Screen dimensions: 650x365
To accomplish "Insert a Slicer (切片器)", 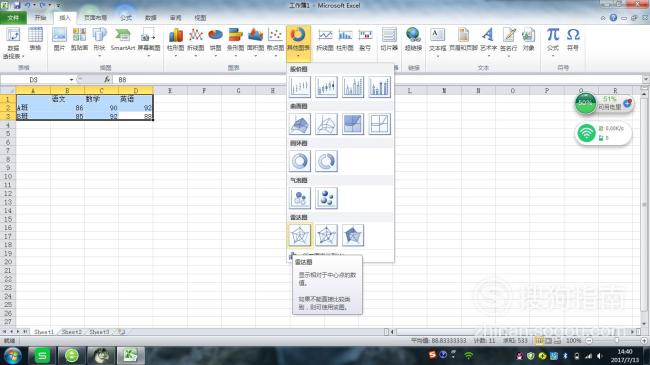I will [x=389, y=39].
